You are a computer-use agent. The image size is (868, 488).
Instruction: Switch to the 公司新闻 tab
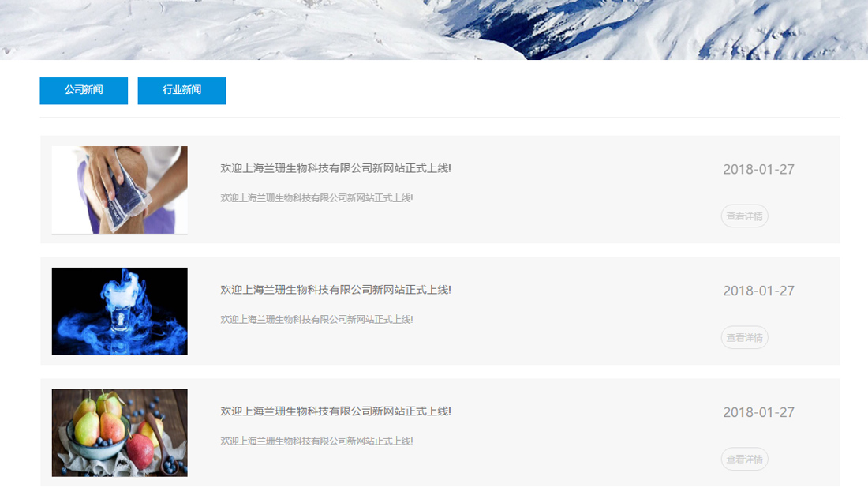point(84,91)
